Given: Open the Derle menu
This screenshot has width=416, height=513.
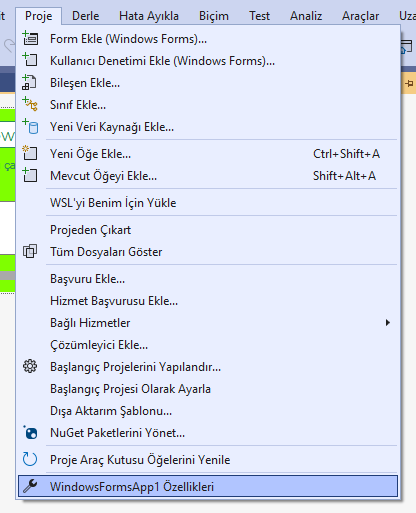Looking at the screenshot, I should coord(86,16).
